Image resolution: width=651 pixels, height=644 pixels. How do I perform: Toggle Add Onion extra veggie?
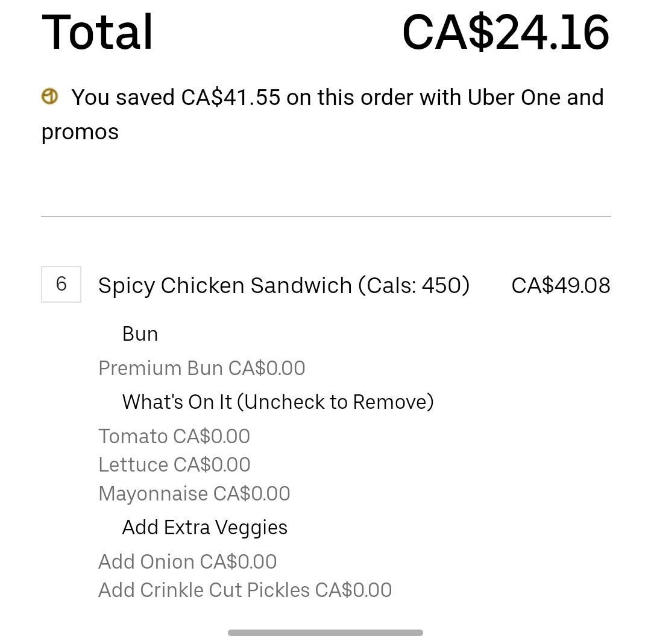[x=187, y=561]
